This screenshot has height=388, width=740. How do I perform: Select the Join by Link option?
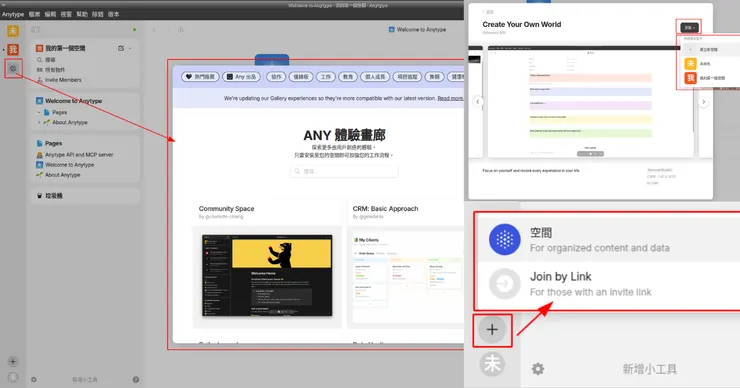click(609, 284)
